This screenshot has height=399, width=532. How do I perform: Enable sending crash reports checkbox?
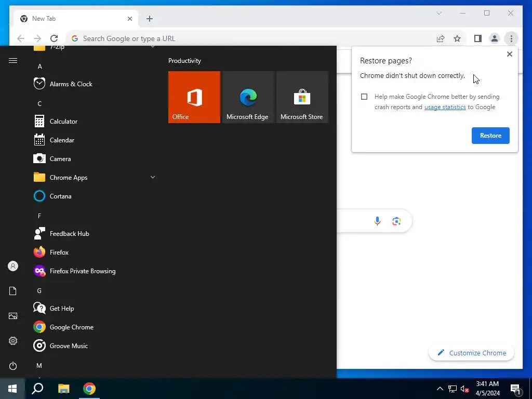click(364, 97)
